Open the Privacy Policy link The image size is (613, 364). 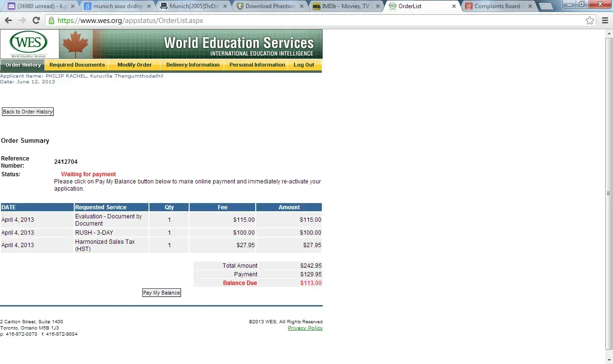pos(305,328)
